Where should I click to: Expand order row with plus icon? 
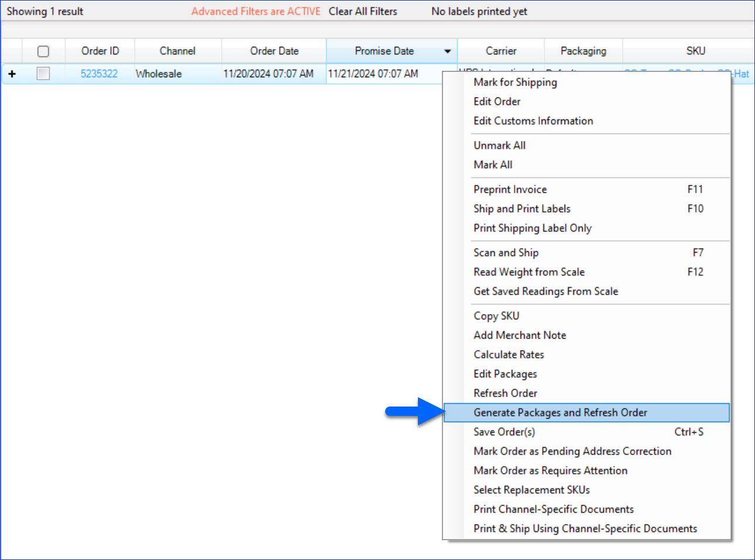click(12, 74)
